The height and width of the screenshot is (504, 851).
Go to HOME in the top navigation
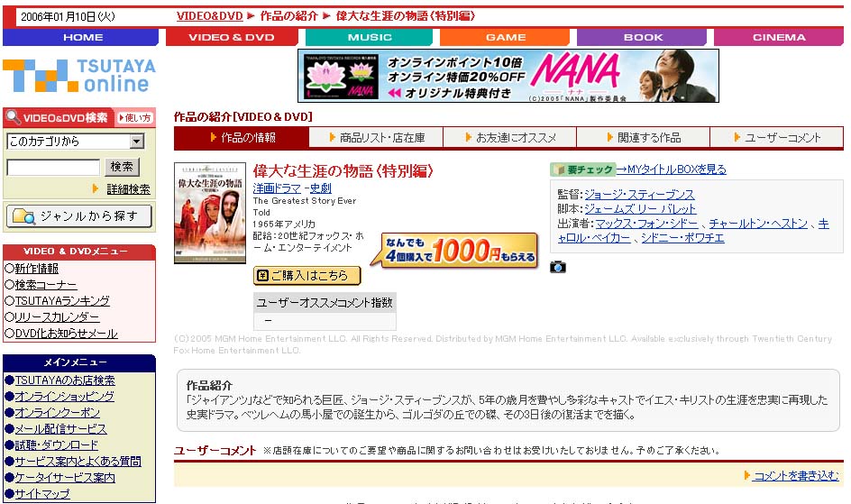point(81,38)
